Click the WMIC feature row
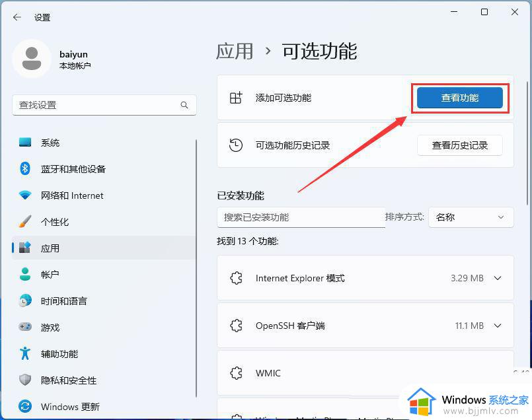 pyautogui.click(x=365, y=373)
